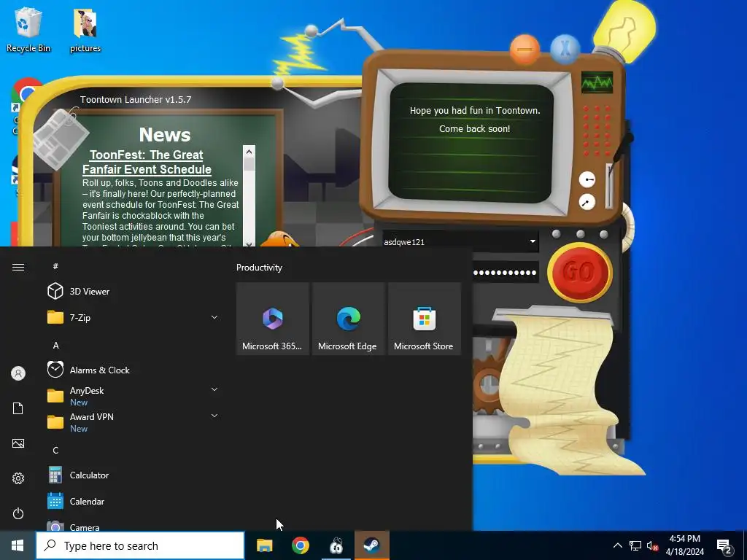Open notification center icon
The height and width of the screenshot is (560, 747).
[724, 546]
